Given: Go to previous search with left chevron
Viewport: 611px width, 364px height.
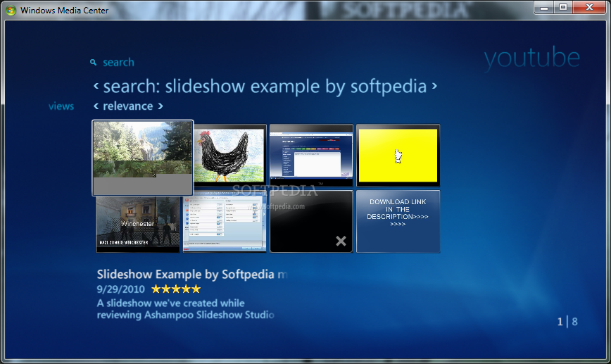Looking at the screenshot, I should point(96,86).
